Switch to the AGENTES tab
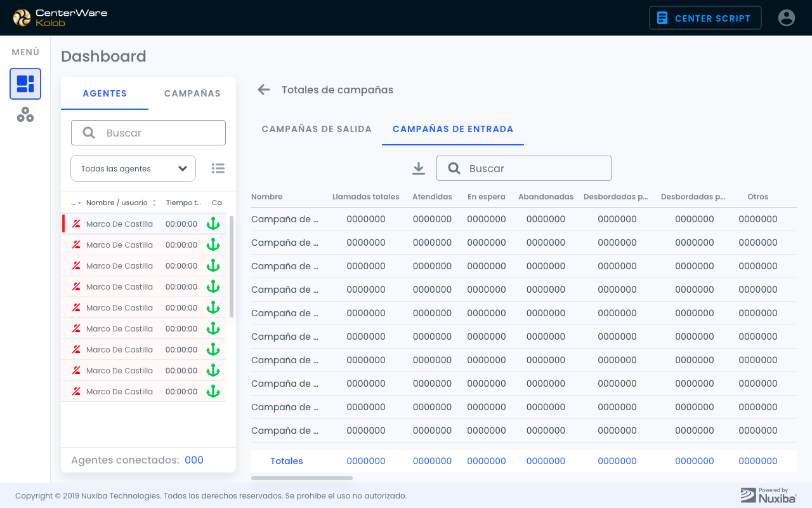Image resolution: width=812 pixels, height=508 pixels. click(x=105, y=93)
